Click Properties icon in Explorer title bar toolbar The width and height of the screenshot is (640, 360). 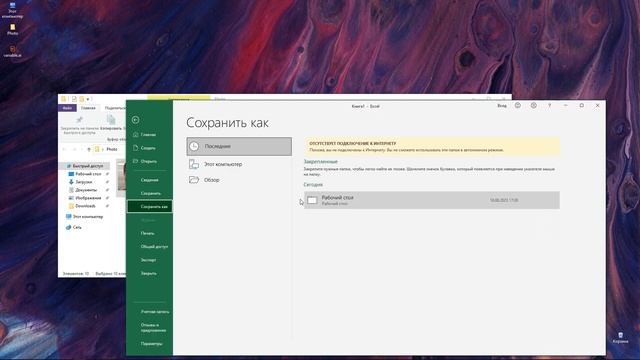(x=74, y=99)
